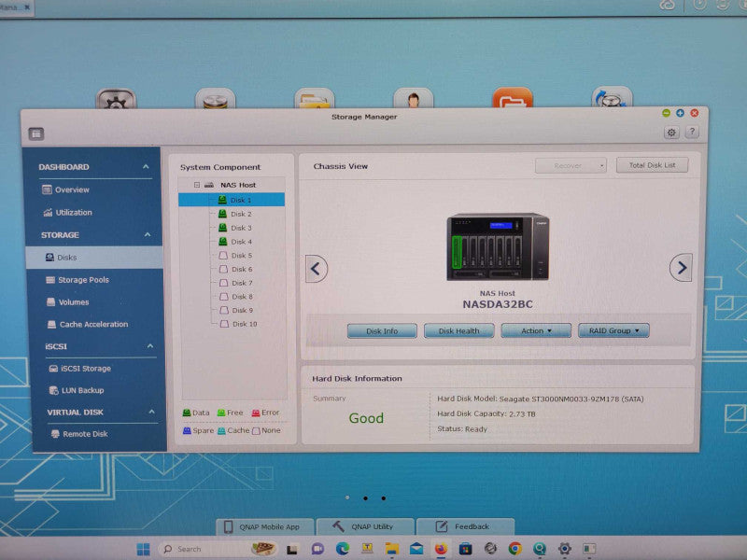The width and height of the screenshot is (747, 560).
Task: Collapse the DASHBOARD sidebar group
Action: point(146,167)
